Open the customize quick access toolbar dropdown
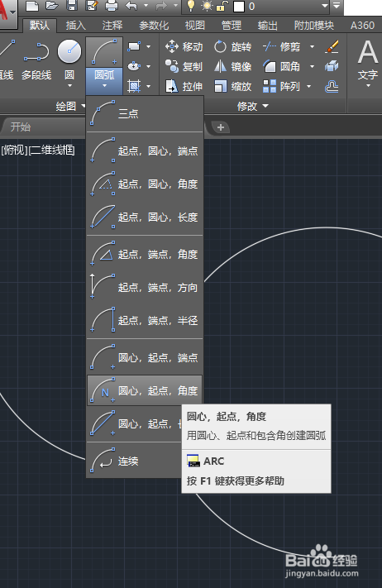 pos(337,6)
